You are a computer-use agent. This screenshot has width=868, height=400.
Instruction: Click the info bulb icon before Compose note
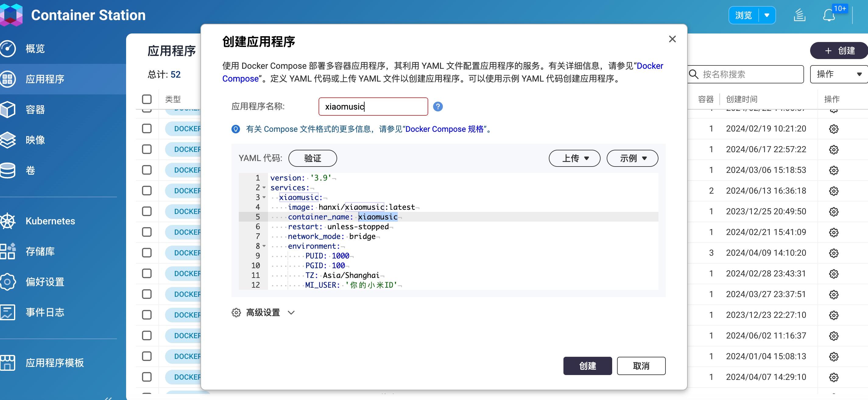tap(235, 129)
